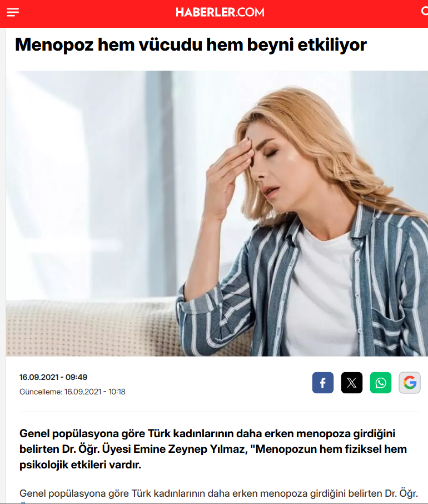The image size is (428, 504).
Task: Share the article on X
Action: [352, 383]
